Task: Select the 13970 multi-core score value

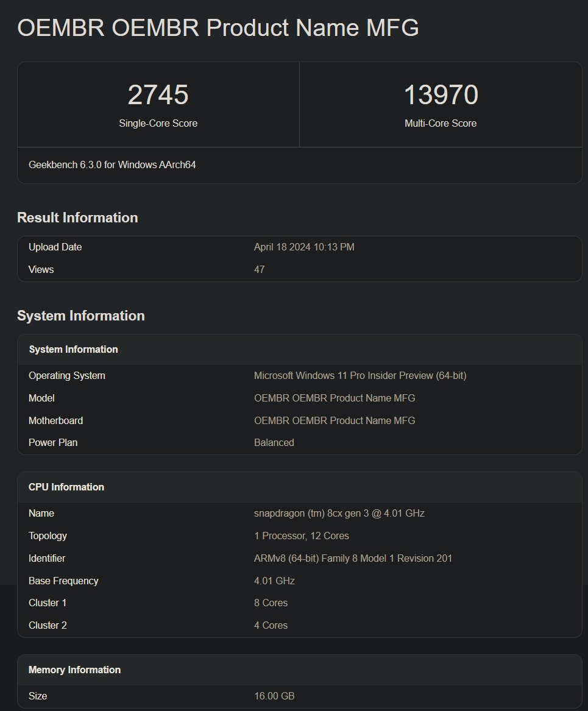Action: point(441,95)
